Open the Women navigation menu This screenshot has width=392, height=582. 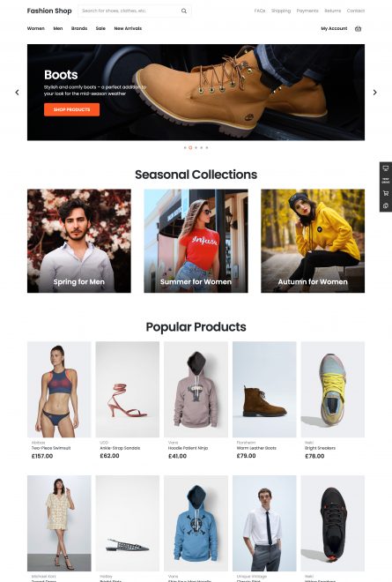(35, 28)
